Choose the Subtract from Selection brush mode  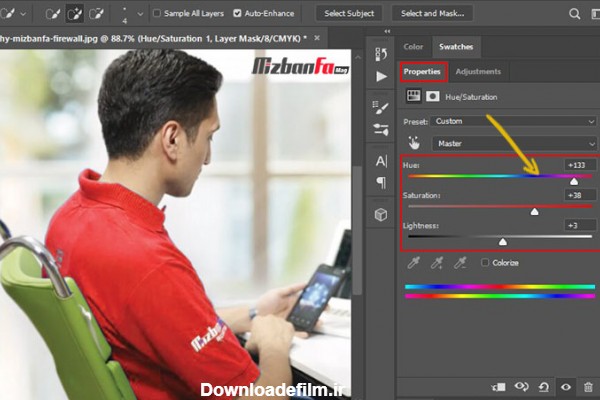coord(96,14)
